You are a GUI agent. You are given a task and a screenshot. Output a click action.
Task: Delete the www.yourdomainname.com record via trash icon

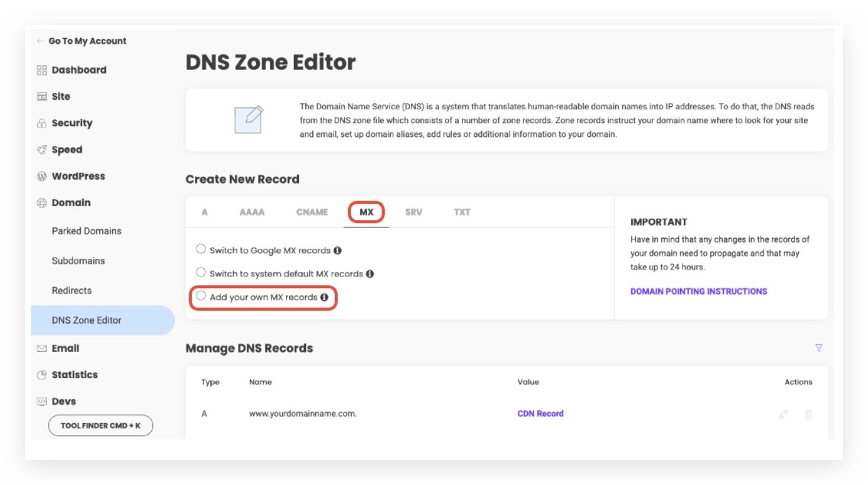[808, 414]
